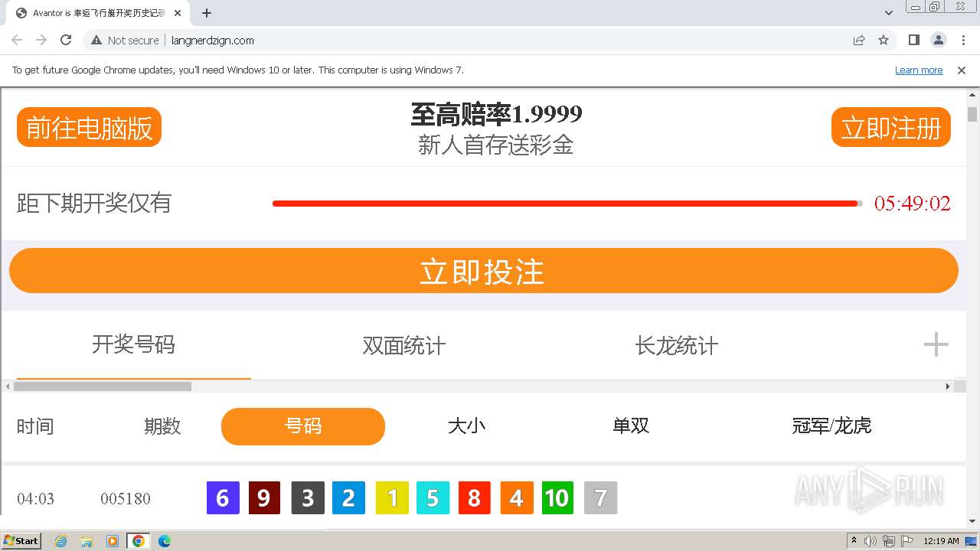Open the media player taskbar icon
Screen dimensions: 980x551
pyautogui.click(x=113, y=541)
